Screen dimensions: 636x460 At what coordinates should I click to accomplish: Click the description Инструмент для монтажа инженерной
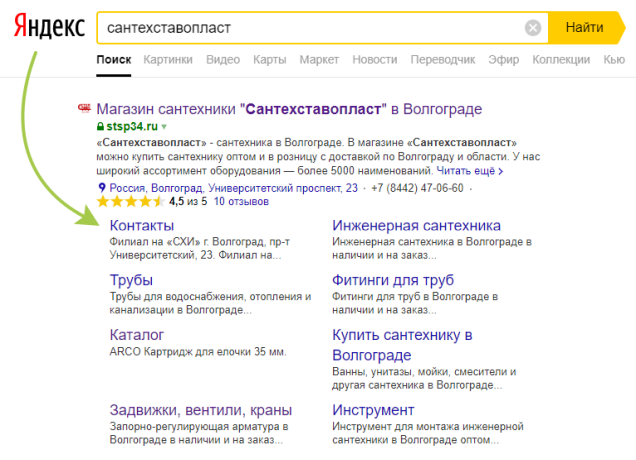(x=428, y=433)
